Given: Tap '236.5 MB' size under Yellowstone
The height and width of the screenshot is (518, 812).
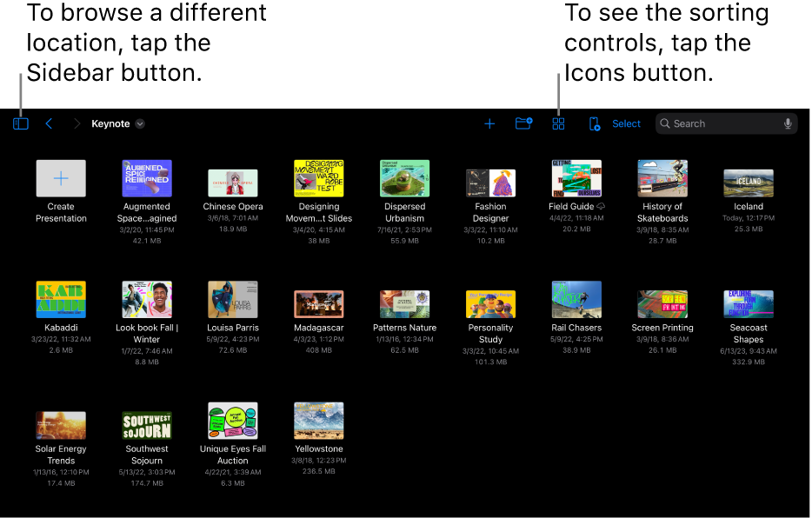Looking at the screenshot, I should (319, 471).
